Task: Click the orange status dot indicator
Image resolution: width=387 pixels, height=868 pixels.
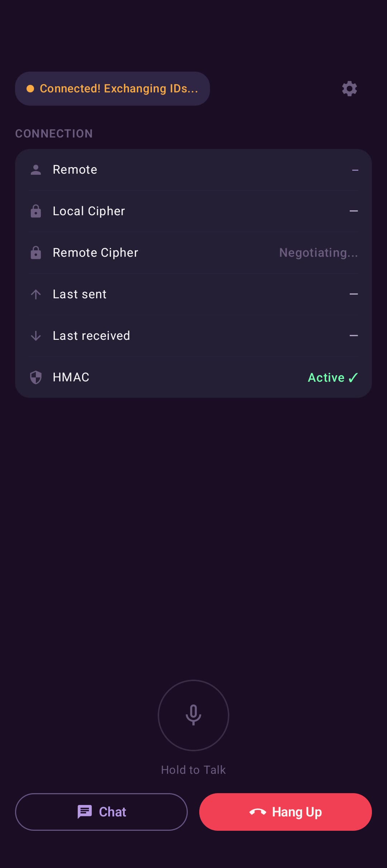Action: [30, 88]
